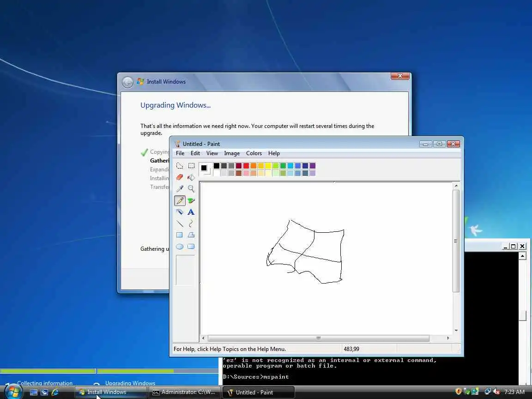
Task: Click Paint horizontal scrollbar left arrow
Action: pos(204,338)
